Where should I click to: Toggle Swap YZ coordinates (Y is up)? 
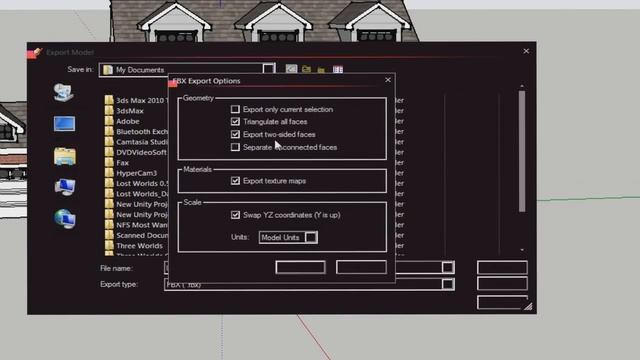click(x=235, y=215)
